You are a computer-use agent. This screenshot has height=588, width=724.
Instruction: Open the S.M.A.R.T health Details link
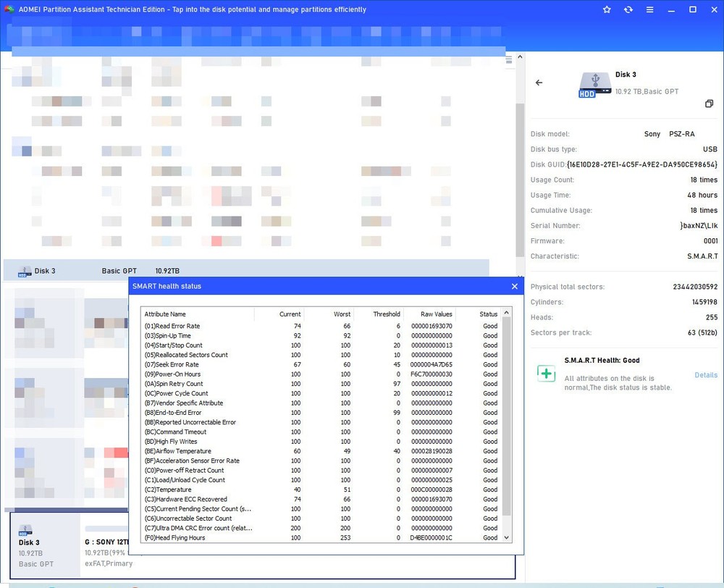[706, 375]
